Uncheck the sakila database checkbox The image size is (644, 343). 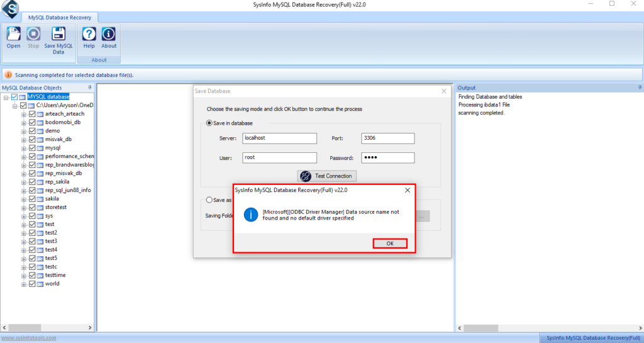pos(33,199)
